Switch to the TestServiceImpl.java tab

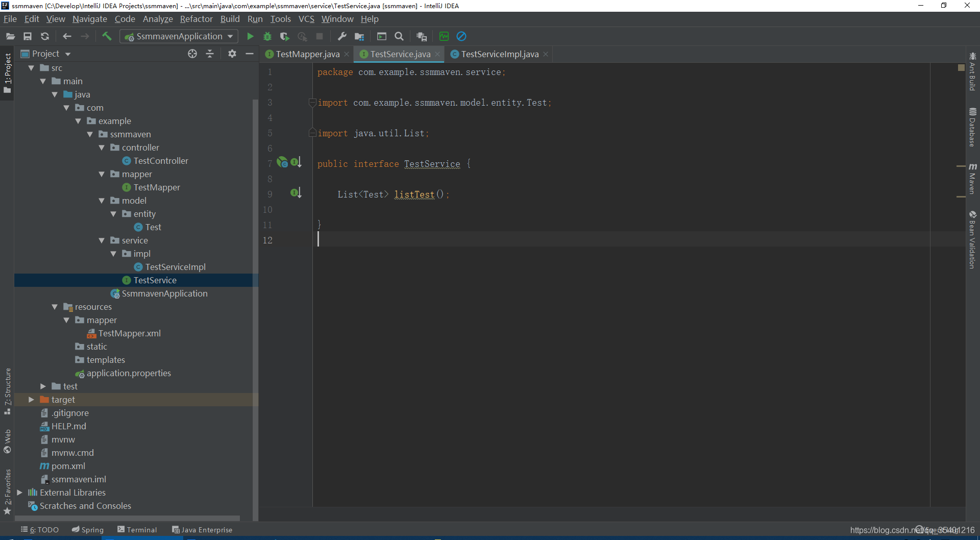(499, 54)
